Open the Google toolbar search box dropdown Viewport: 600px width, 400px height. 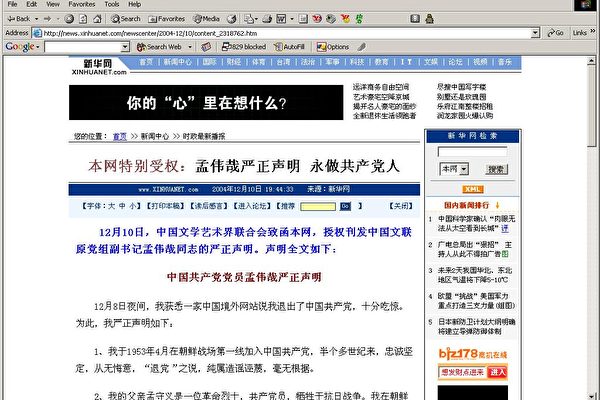pyautogui.click(x=126, y=47)
